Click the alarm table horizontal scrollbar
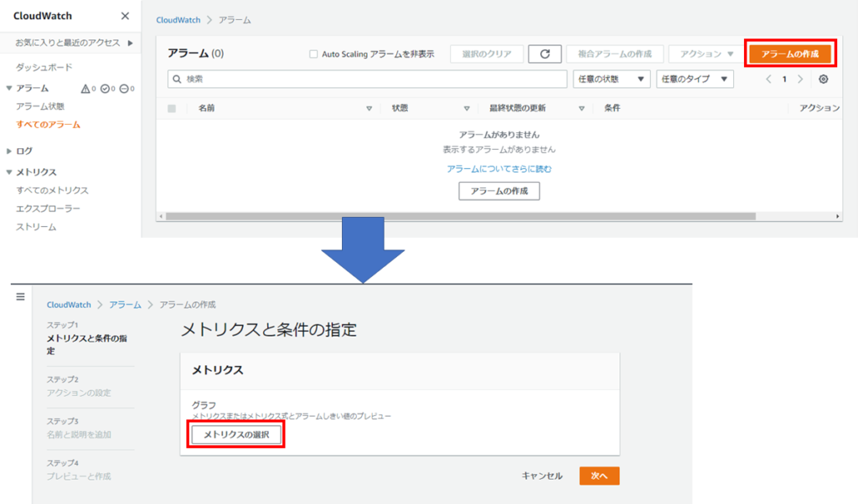The height and width of the screenshot is (504, 858). pos(461,217)
